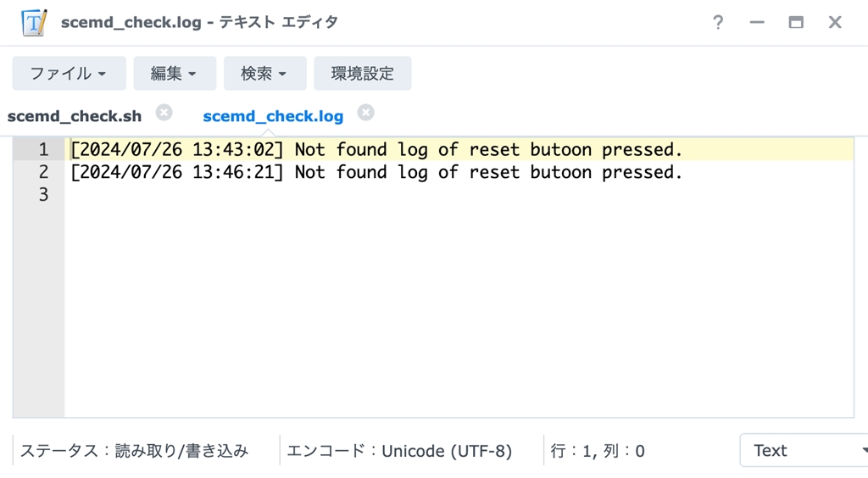Close the text editor window
868x478 pixels.
835,23
